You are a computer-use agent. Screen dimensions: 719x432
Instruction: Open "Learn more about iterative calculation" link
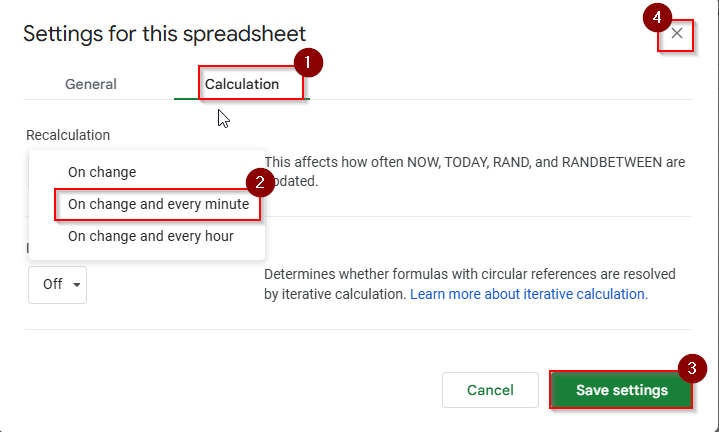point(528,294)
